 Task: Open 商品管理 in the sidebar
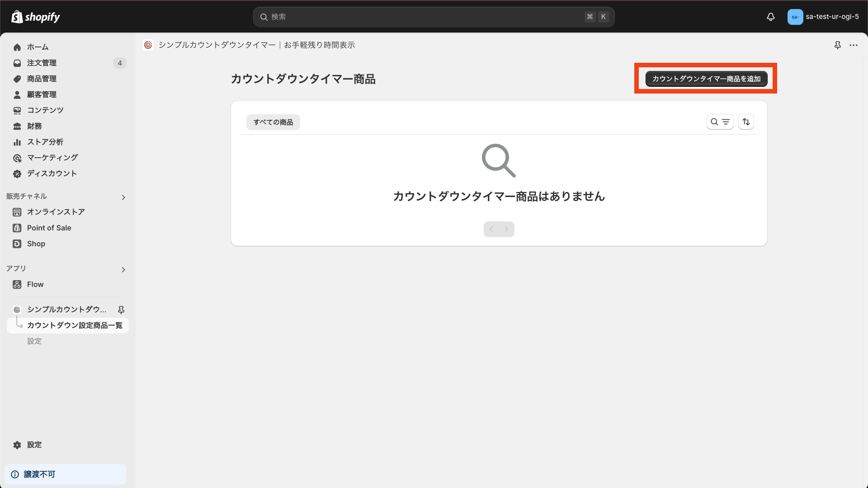point(42,79)
